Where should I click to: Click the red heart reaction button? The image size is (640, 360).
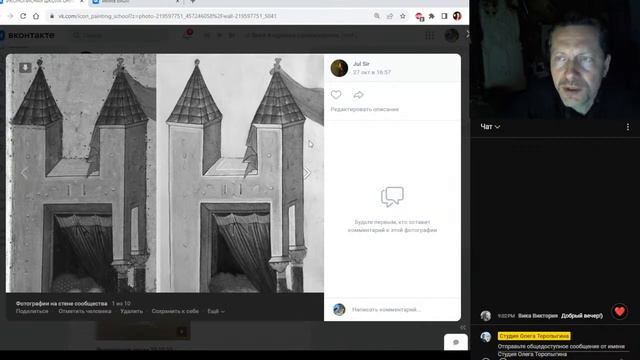pos(620,311)
